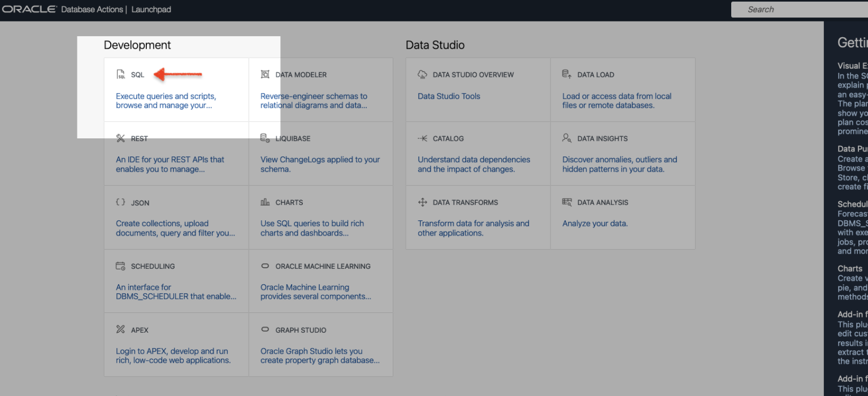
Task: Open the Graph Studio icon
Action: (x=266, y=329)
